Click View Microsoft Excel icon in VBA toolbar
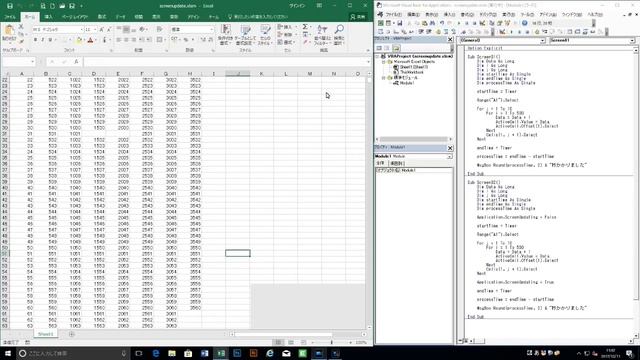This screenshot has width=640, height=360. pos(380,23)
